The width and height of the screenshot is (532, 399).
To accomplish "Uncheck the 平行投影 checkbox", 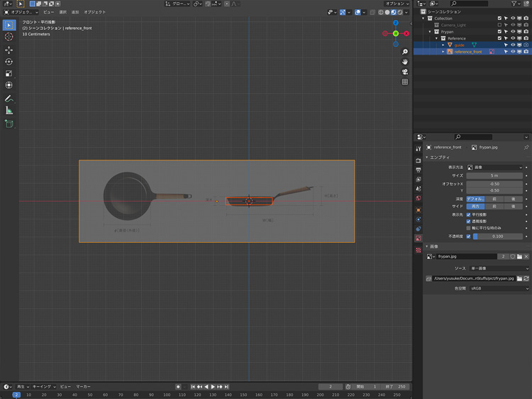I will 468,214.
